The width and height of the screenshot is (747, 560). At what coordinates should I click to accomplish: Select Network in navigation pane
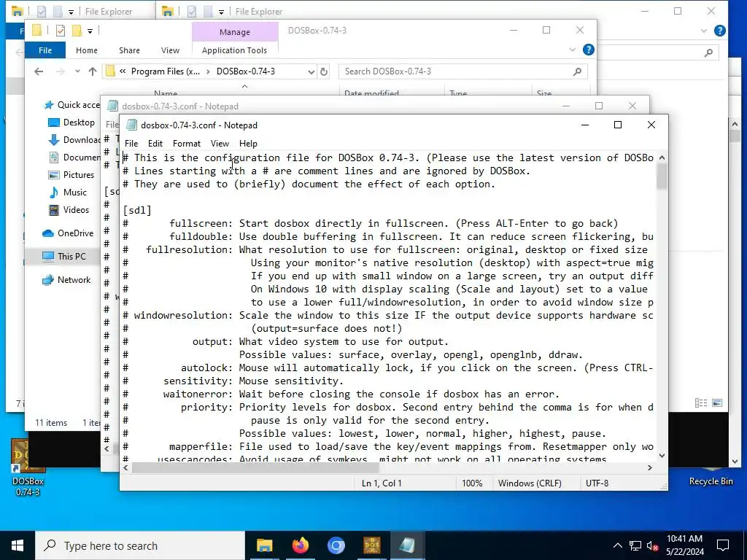click(66, 280)
